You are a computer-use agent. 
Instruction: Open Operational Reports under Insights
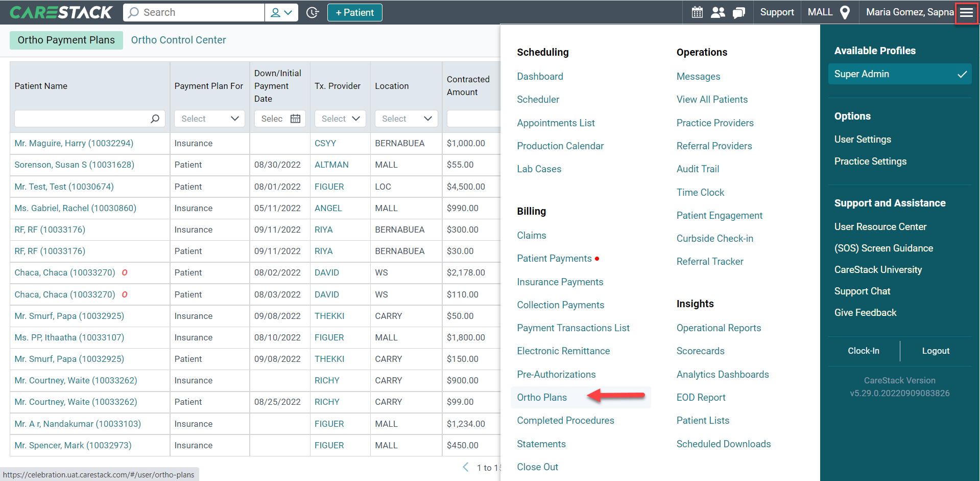point(719,328)
